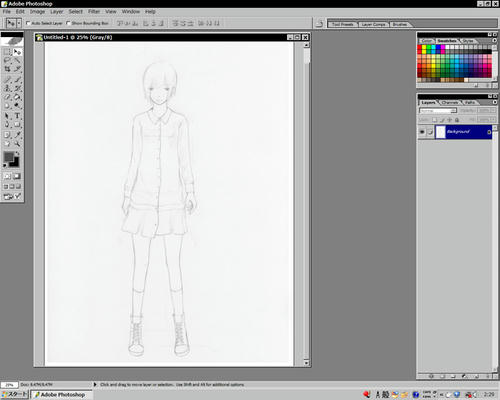Select the Horizontal Type tool
This screenshot has height=400, width=500.
[17, 116]
